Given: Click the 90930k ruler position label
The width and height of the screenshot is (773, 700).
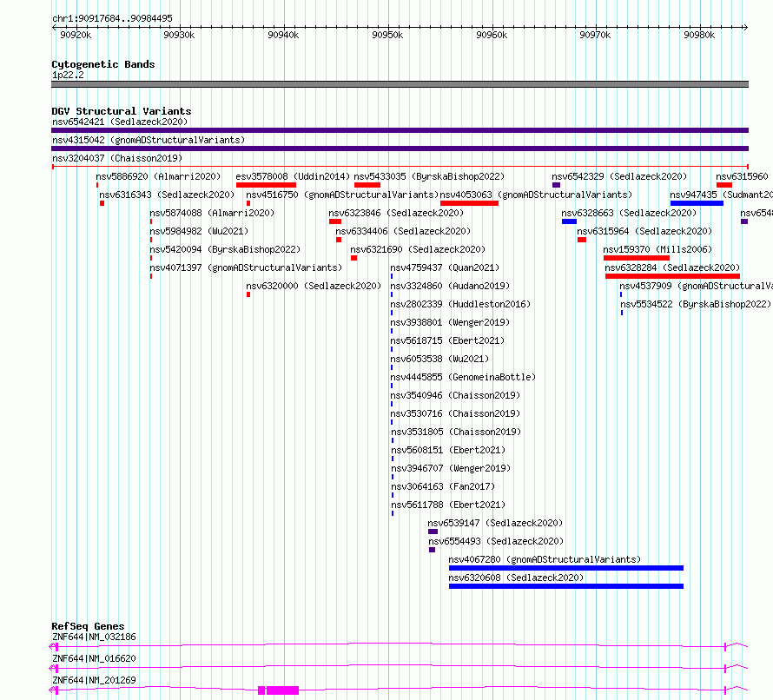Looking at the screenshot, I should pyautogui.click(x=179, y=35).
